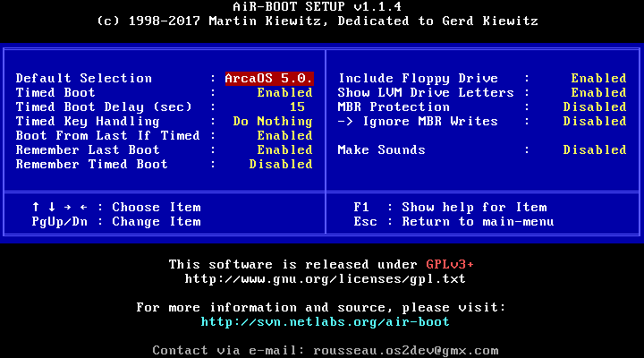Select the Timed Key Handling label
Screen dimensions: 644x358
[88, 122]
